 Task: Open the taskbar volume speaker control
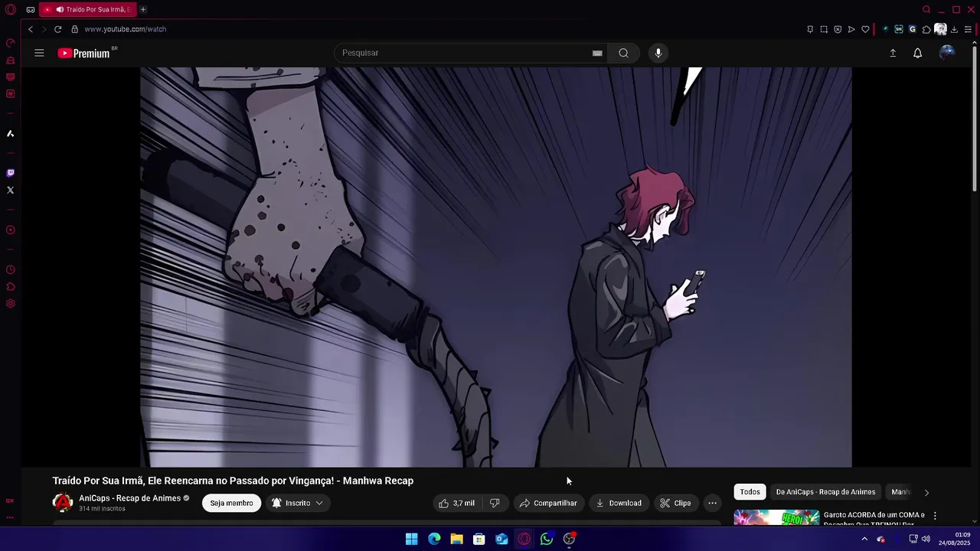coord(926,539)
